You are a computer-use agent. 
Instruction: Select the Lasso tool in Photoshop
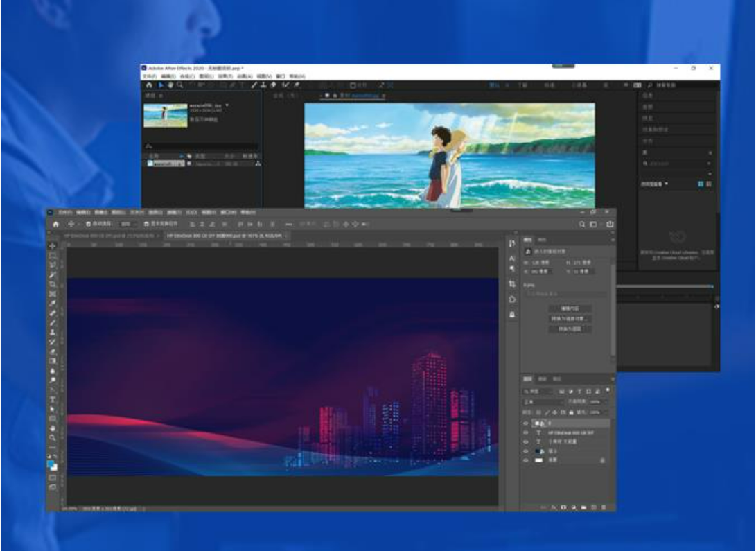[53, 265]
